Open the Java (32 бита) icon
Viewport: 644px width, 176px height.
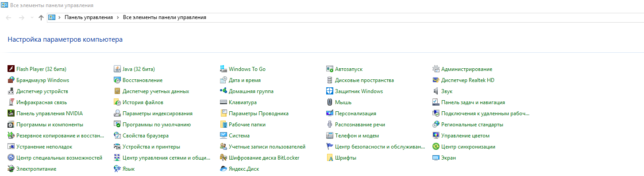117,69
